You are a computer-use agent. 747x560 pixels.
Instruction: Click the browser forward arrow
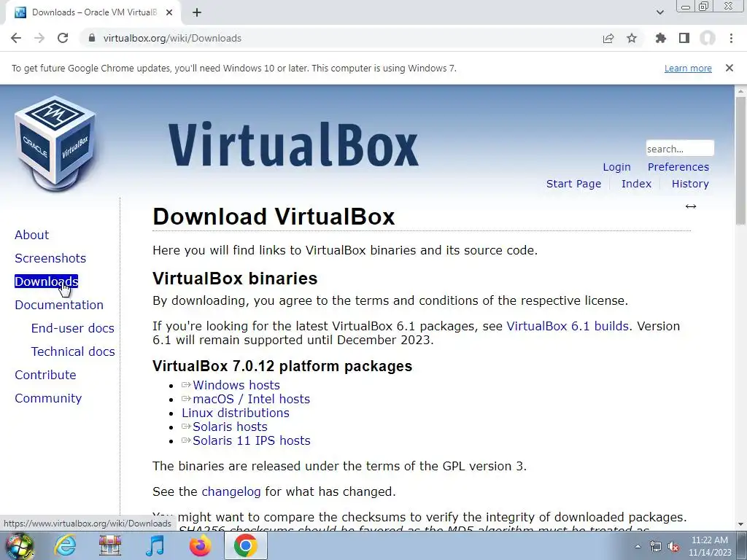coord(39,38)
